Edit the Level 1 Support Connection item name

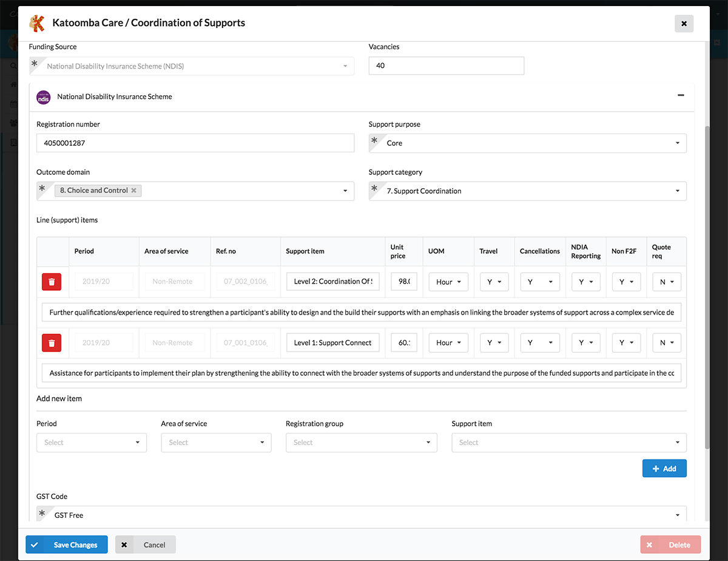[x=333, y=343]
